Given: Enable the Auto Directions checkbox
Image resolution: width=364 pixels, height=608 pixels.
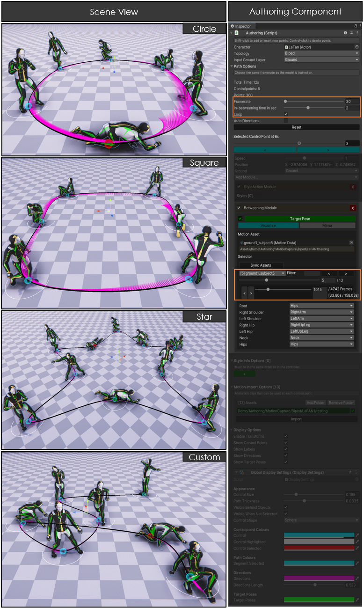Looking at the screenshot, I should 286,121.
